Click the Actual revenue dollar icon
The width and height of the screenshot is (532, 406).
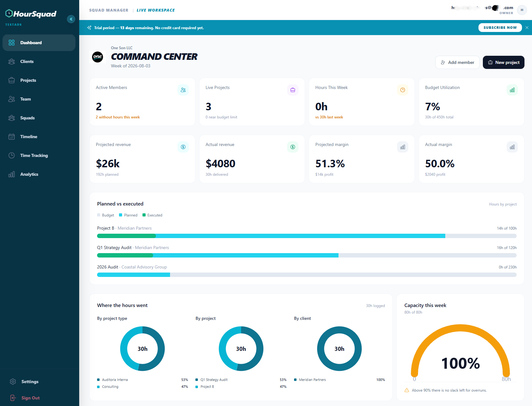click(x=293, y=147)
